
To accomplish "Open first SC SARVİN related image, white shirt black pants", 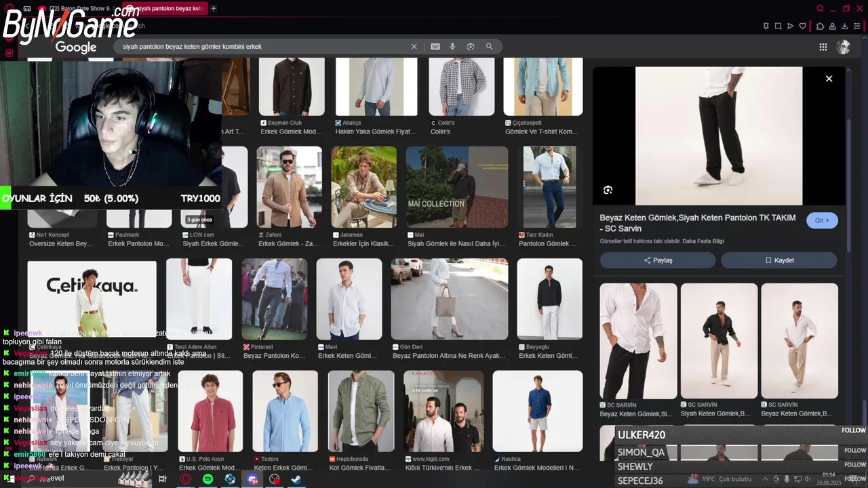I will (638, 341).
